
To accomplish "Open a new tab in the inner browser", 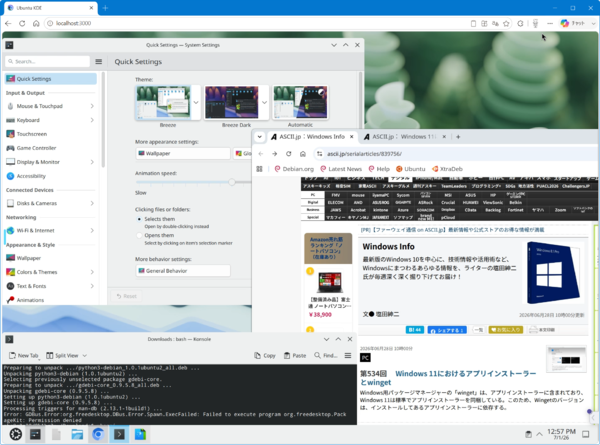I will click(x=458, y=137).
